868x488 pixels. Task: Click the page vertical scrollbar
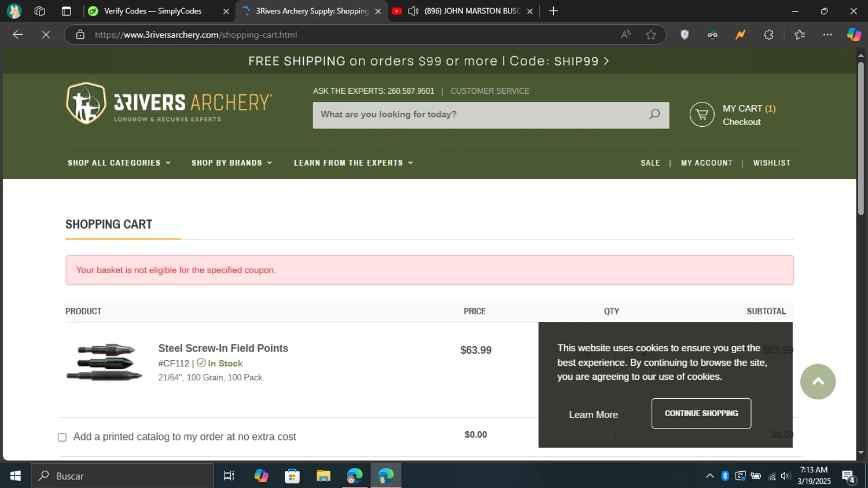[x=861, y=139]
